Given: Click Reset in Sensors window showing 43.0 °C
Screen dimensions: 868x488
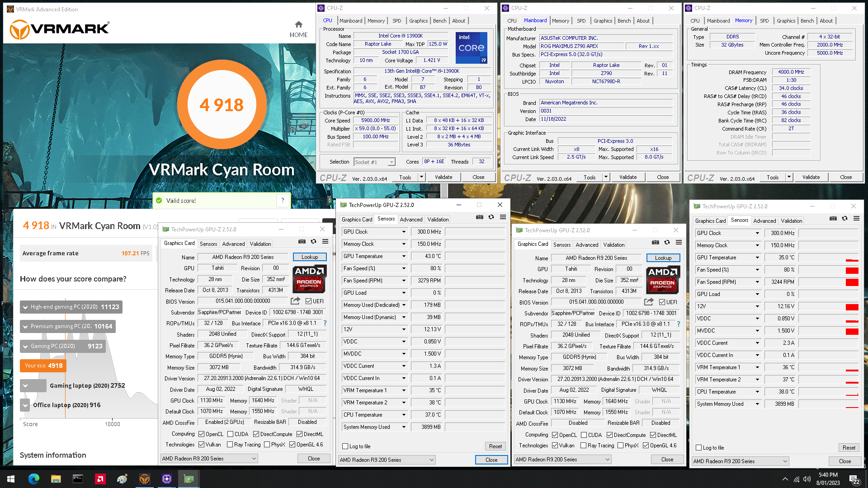Looking at the screenshot, I should coord(495,446).
